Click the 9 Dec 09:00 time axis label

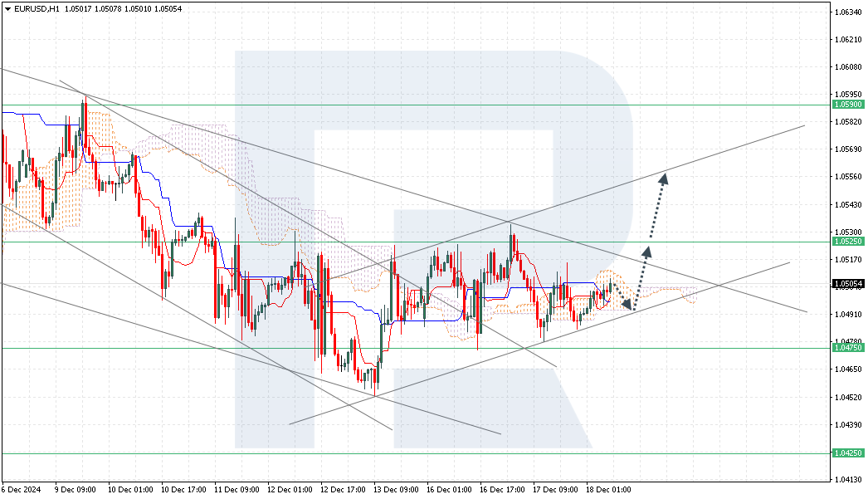click(76, 490)
